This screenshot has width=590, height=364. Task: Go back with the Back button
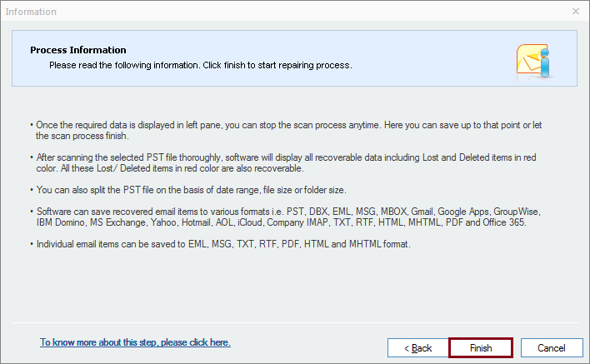pyautogui.click(x=418, y=347)
